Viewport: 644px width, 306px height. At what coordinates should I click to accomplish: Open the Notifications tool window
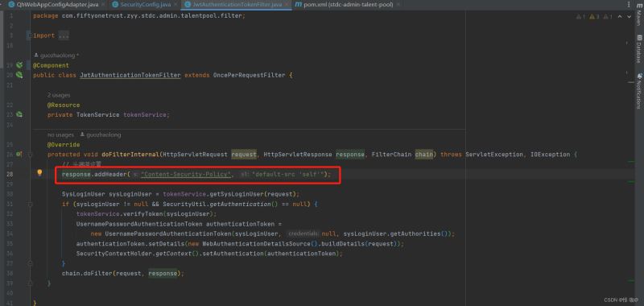point(639,91)
